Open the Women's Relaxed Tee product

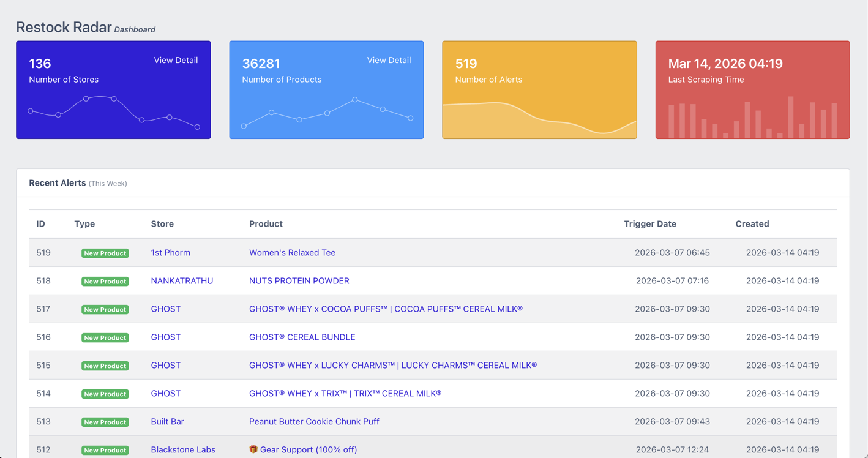click(292, 252)
